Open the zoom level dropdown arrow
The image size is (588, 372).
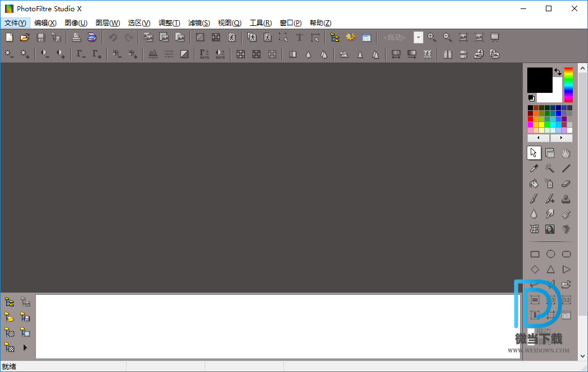point(418,37)
